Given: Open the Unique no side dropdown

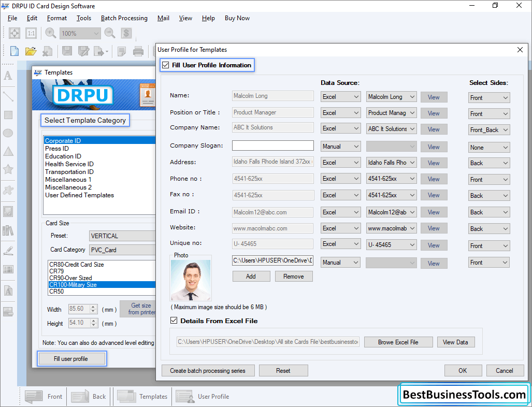Looking at the screenshot, I should [489, 246].
